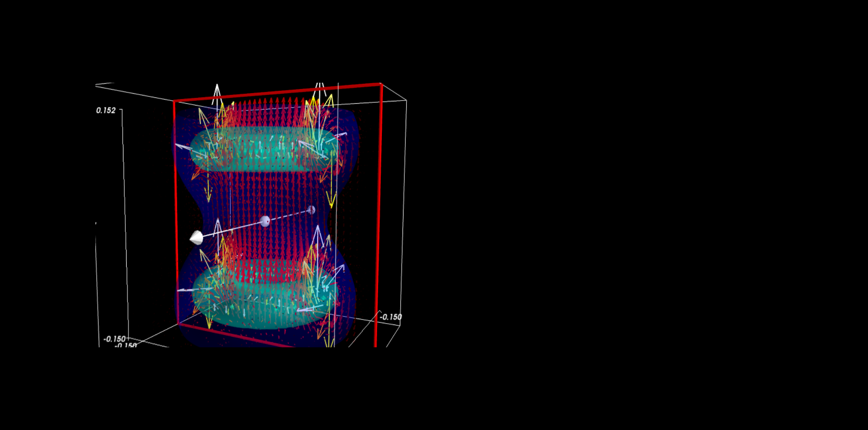Image resolution: width=868 pixels, height=430 pixels.
Task: Click the "-0.150" label near the red plane's lower corner
Action: click(391, 317)
